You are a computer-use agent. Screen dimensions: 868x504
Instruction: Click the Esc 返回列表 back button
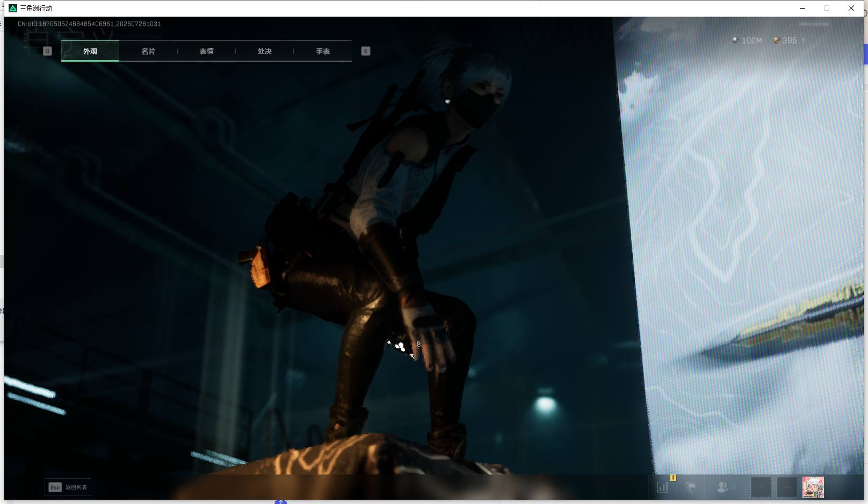coord(68,487)
